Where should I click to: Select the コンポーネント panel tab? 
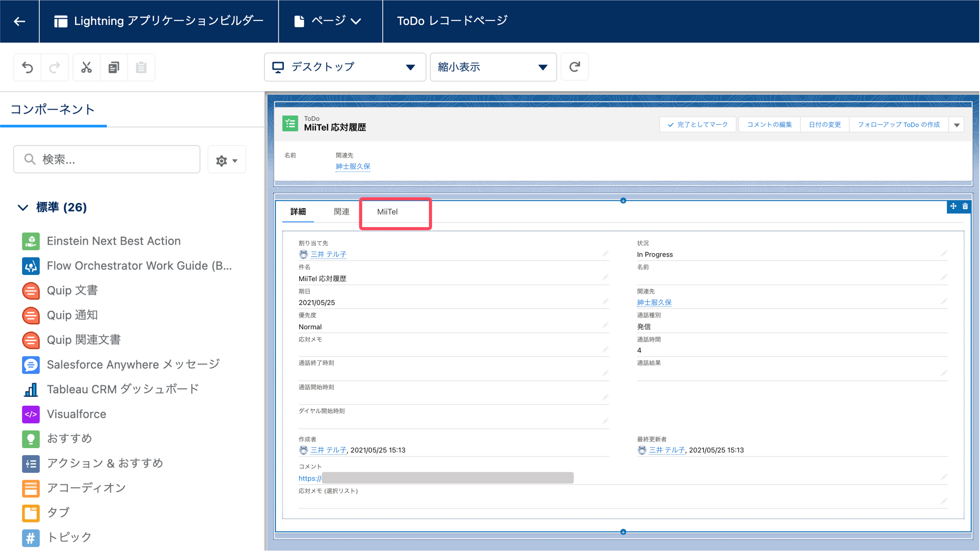(53, 110)
